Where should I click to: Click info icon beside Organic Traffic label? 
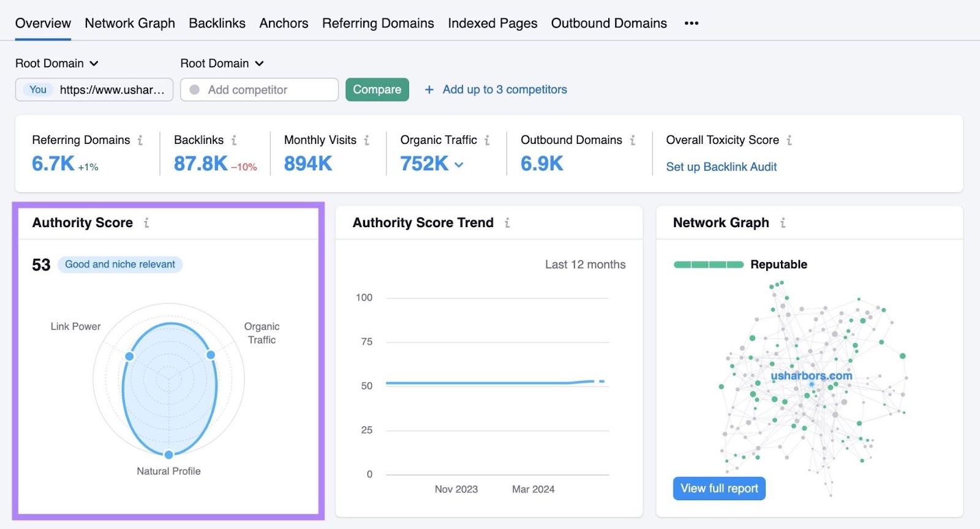[487, 140]
